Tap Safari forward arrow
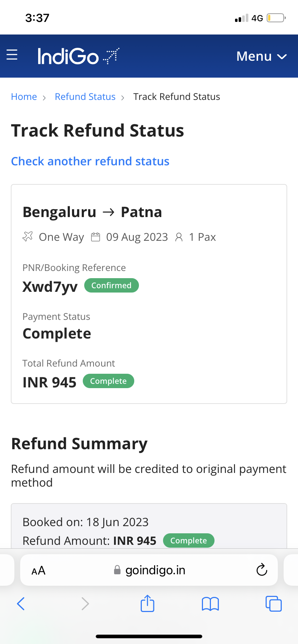Viewport: 298px width, 644px height. (x=85, y=604)
